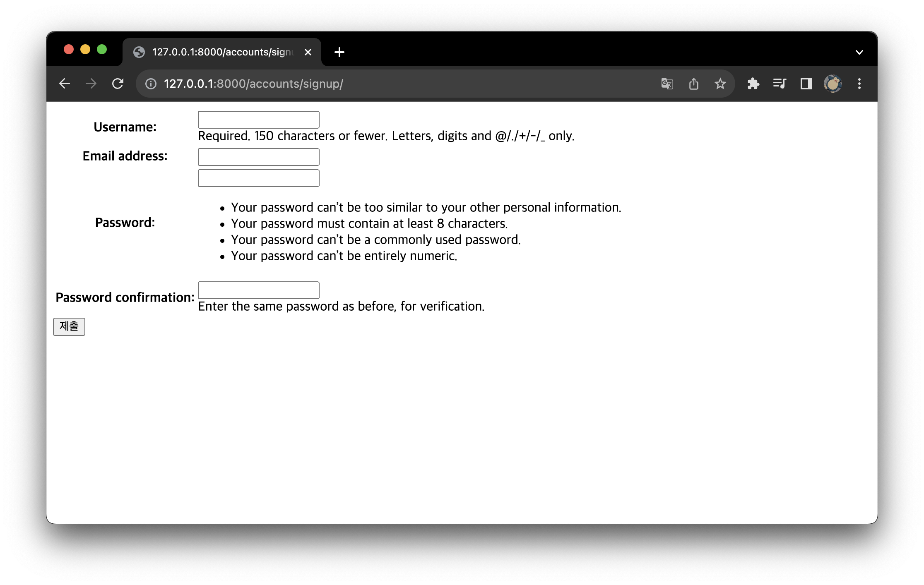Click 'can't be entirely numeric' text
This screenshot has height=585, width=924.
(344, 256)
